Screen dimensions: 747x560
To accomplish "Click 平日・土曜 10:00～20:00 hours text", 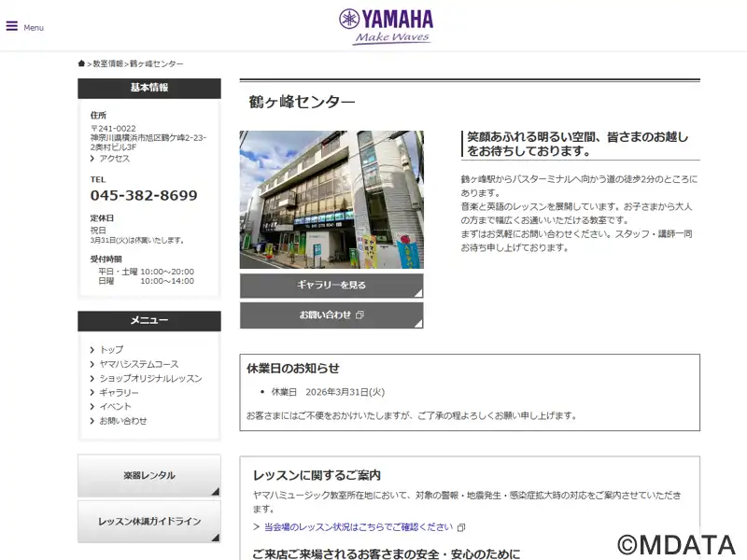I will (x=147, y=272).
